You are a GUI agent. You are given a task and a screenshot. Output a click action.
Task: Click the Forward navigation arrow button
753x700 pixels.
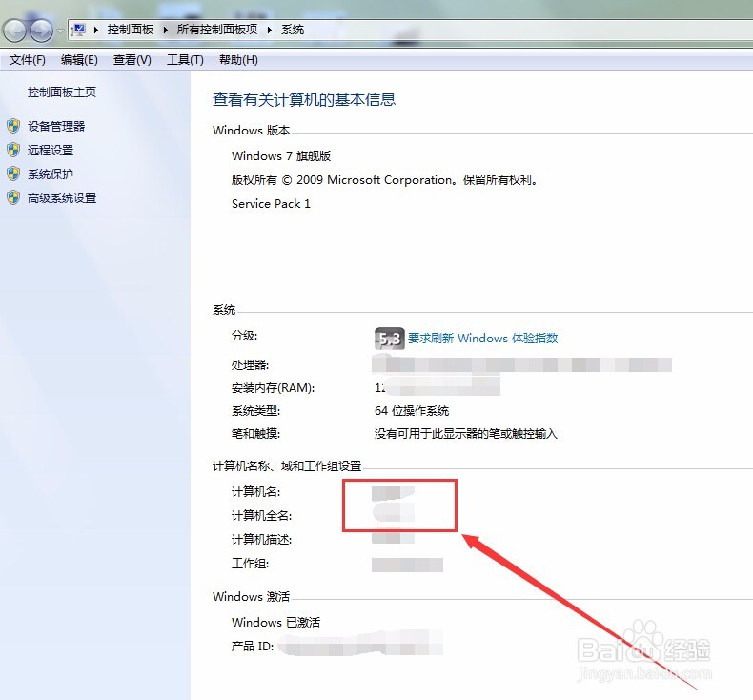pyautogui.click(x=41, y=31)
